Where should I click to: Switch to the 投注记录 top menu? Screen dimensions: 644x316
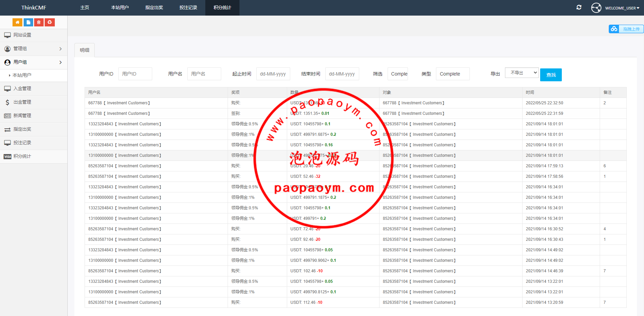[188, 7]
